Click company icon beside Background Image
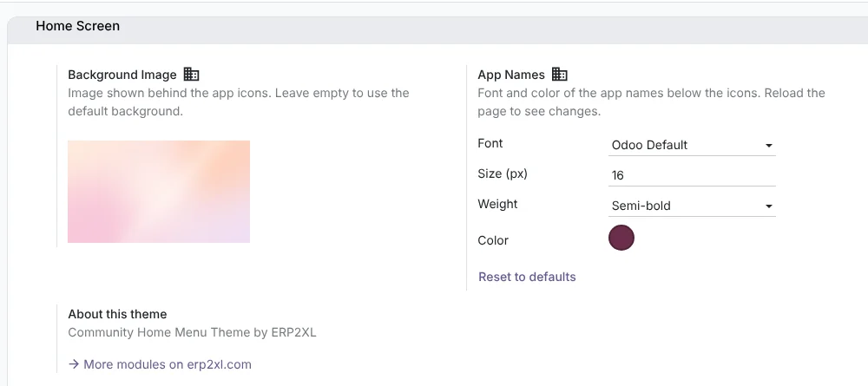Screen dimensions: 868x386 point(191,74)
